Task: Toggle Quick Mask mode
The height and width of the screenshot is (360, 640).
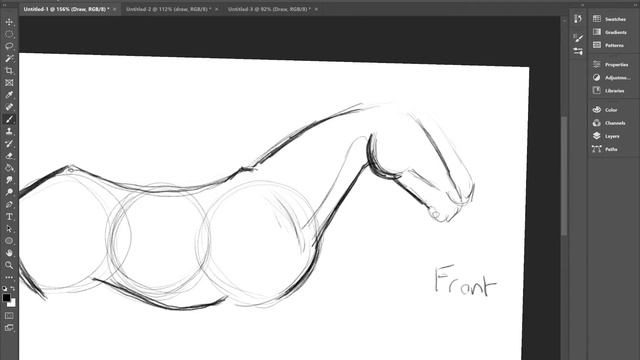Action: click(x=9, y=316)
